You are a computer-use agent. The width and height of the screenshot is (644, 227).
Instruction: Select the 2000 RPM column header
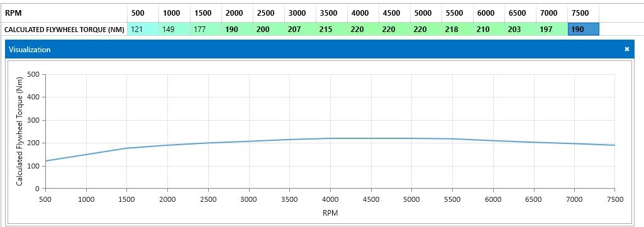[237, 13]
